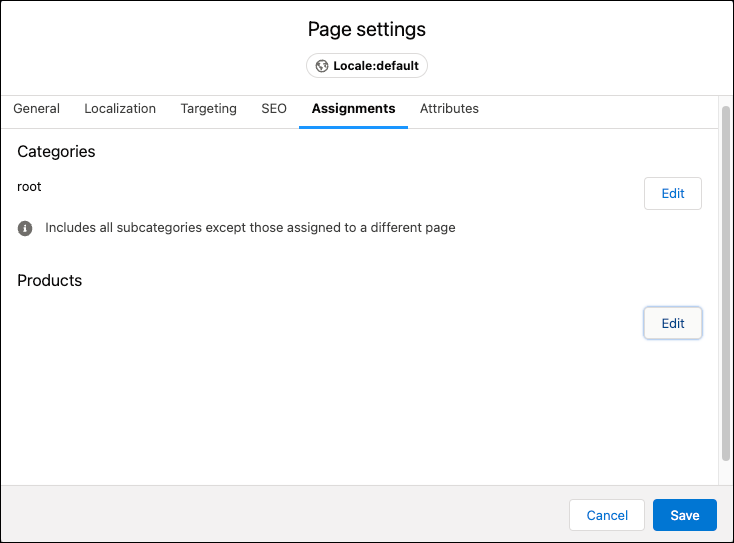Switch to the General tab
The width and height of the screenshot is (734, 543).
pyautogui.click(x=36, y=109)
